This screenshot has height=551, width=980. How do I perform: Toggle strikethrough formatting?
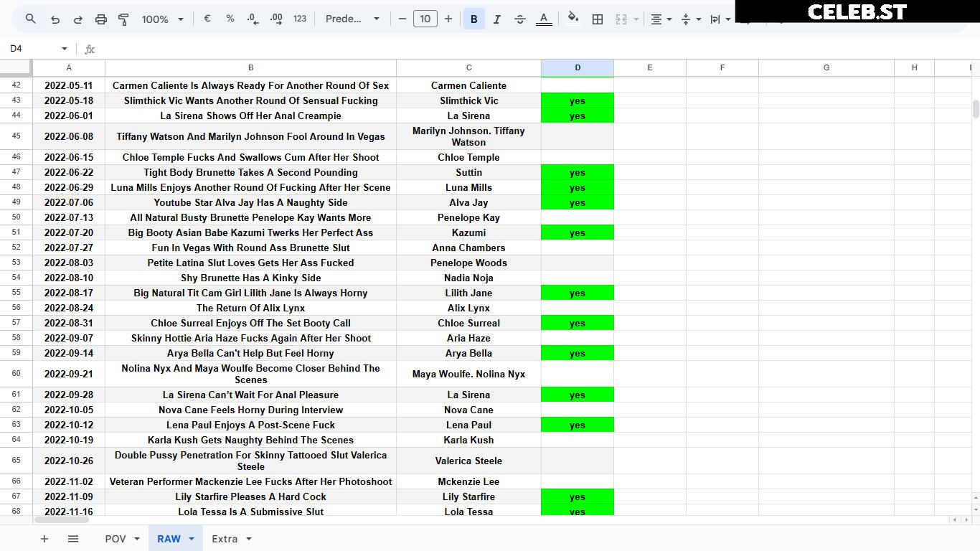pyautogui.click(x=520, y=19)
